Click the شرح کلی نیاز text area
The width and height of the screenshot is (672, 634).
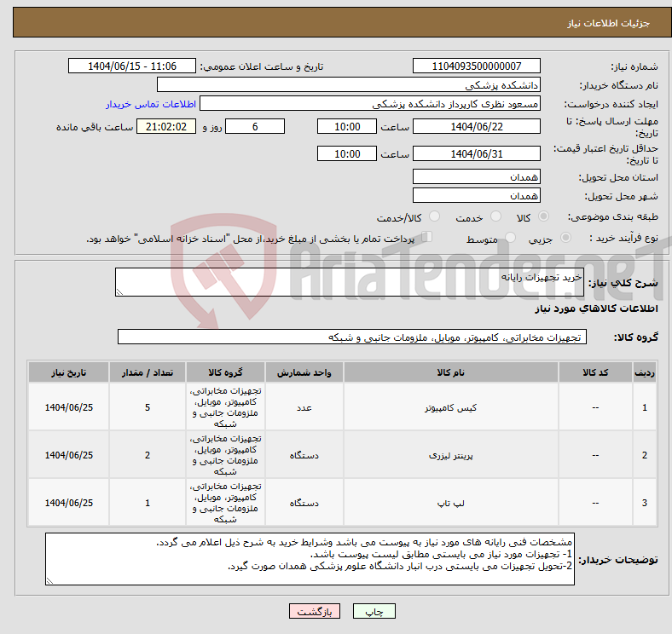point(350,282)
